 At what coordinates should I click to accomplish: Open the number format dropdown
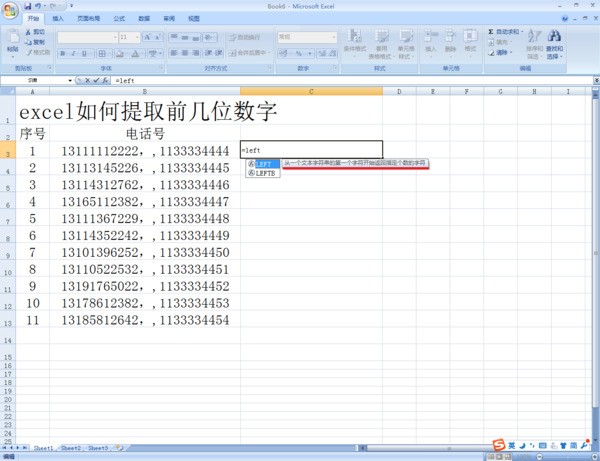[334, 37]
